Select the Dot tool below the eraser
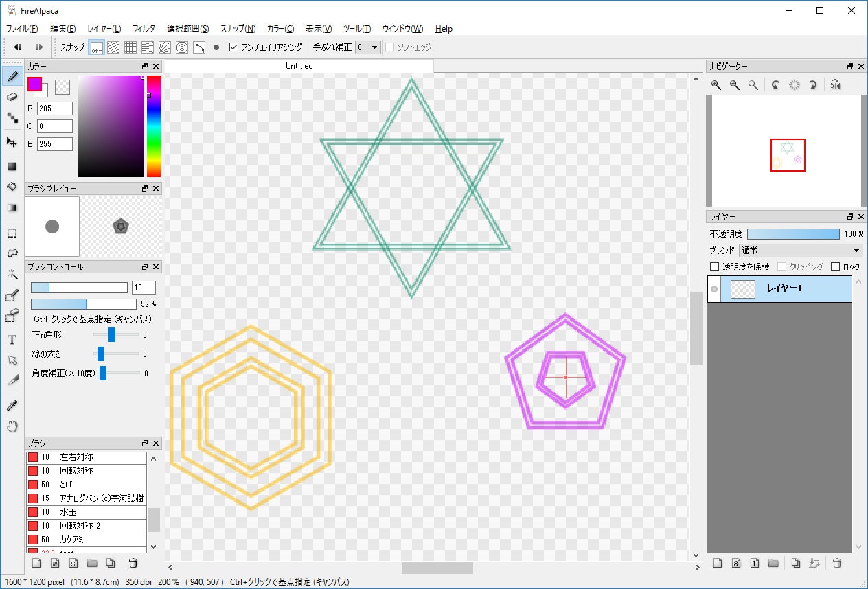Image resolution: width=868 pixels, height=589 pixels. point(12,117)
